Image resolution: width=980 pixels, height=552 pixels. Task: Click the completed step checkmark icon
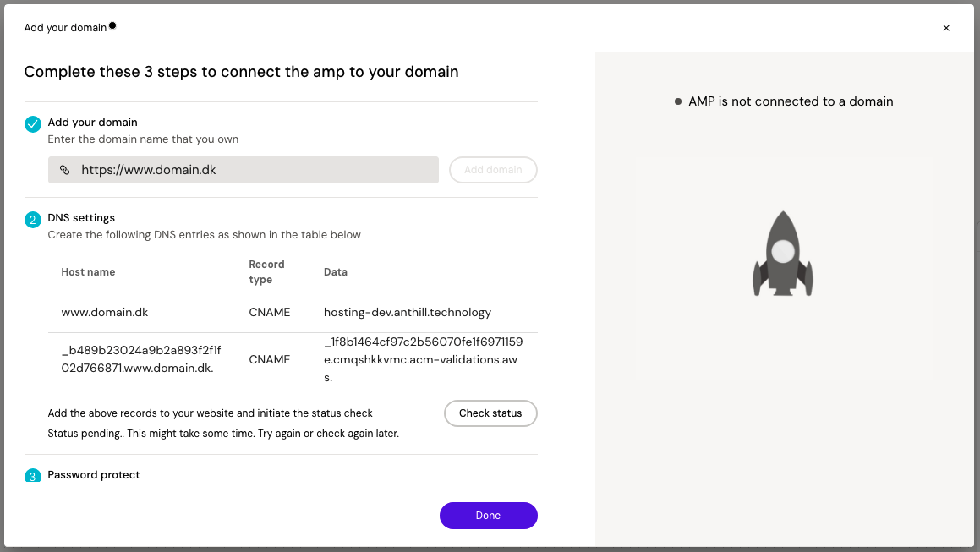(x=33, y=124)
